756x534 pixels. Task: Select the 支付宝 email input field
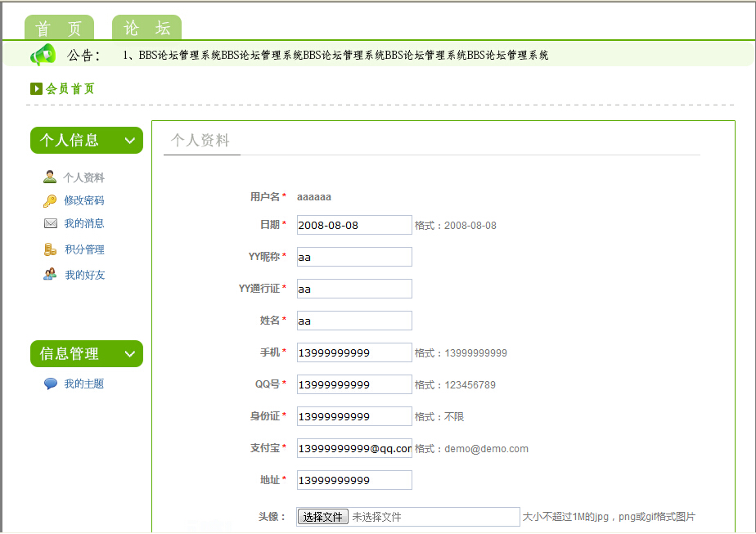coord(353,448)
